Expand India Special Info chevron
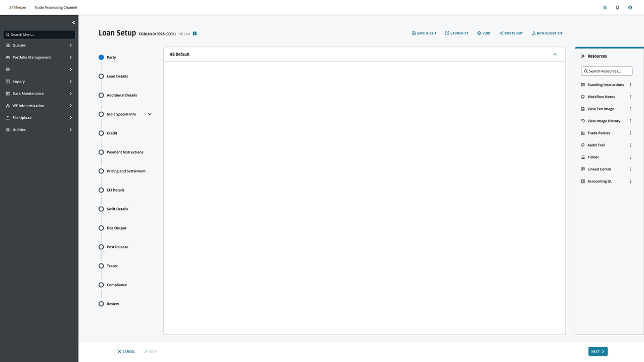 150,114
